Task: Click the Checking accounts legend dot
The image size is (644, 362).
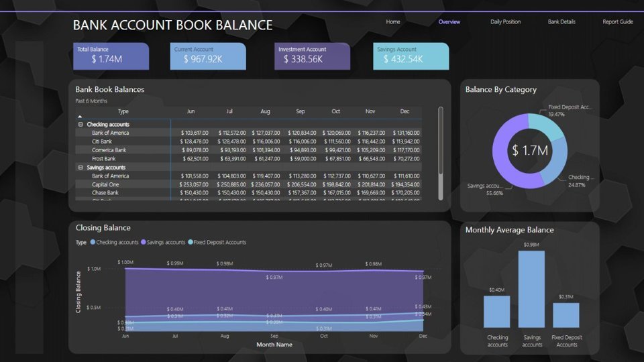Action: point(93,242)
